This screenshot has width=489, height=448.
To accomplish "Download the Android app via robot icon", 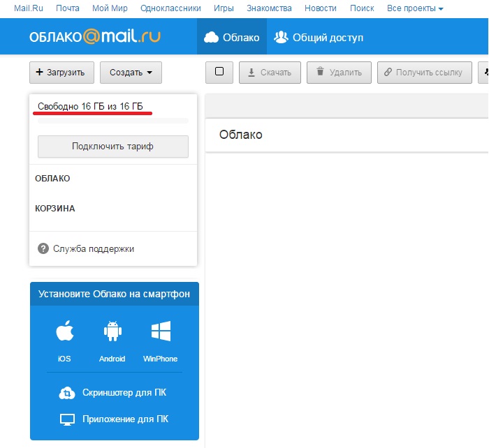I will pyautogui.click(x=112, y=331).
